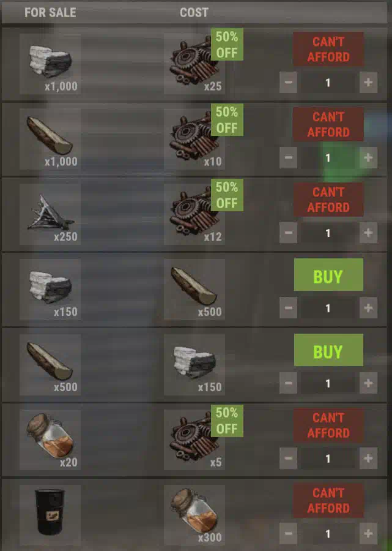Increase quantity for the crude oil barrel offer

[368, 534]
